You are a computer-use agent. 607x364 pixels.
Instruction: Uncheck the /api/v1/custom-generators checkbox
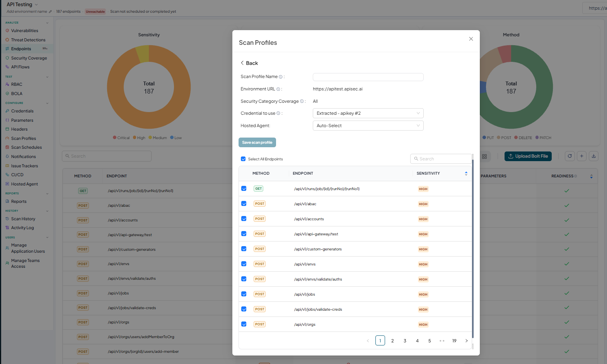[x=244, y=249]
